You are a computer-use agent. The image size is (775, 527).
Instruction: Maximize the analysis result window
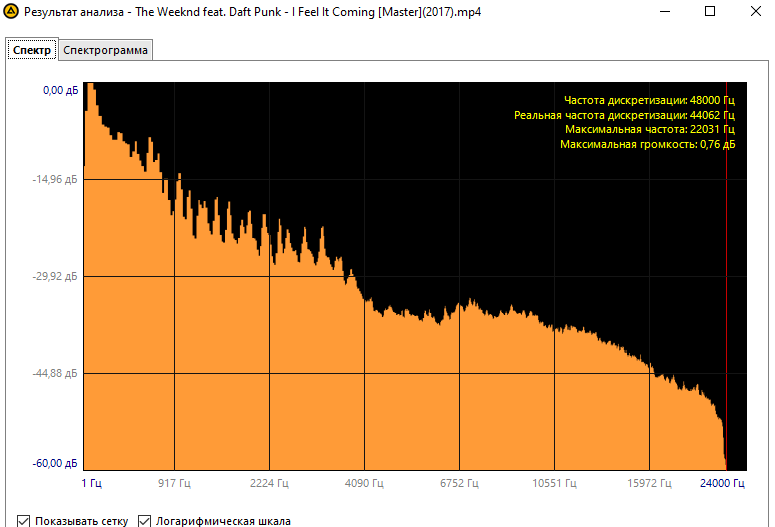710,11
